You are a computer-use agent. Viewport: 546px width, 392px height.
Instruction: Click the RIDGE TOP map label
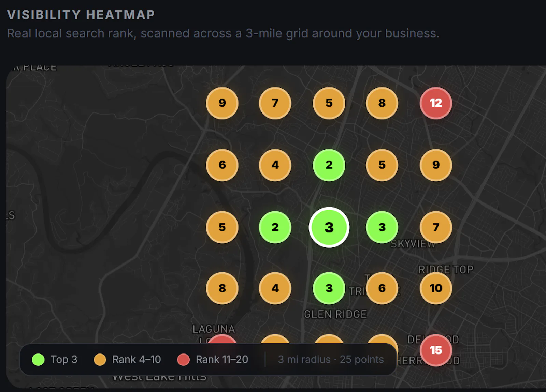coord(446,270)
